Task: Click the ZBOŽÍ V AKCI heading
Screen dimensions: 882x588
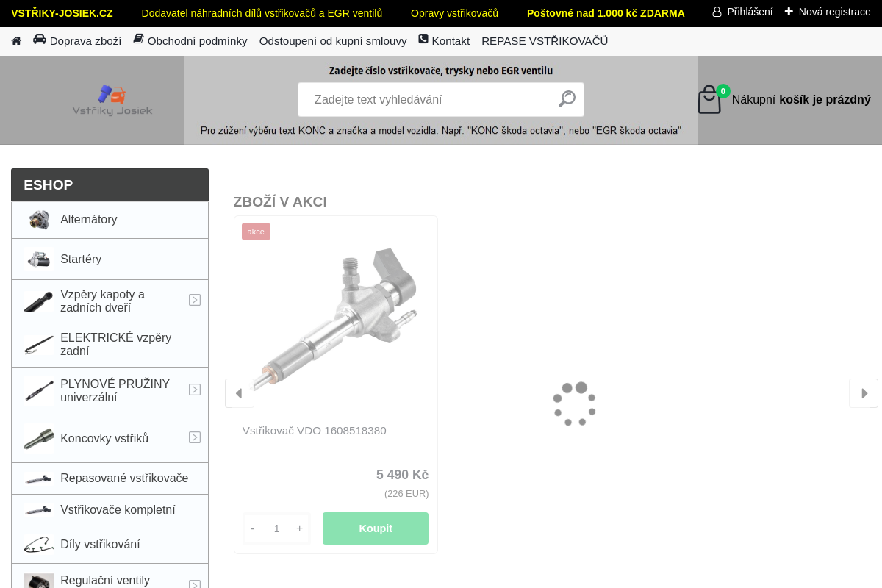Action: click(280, 201)
